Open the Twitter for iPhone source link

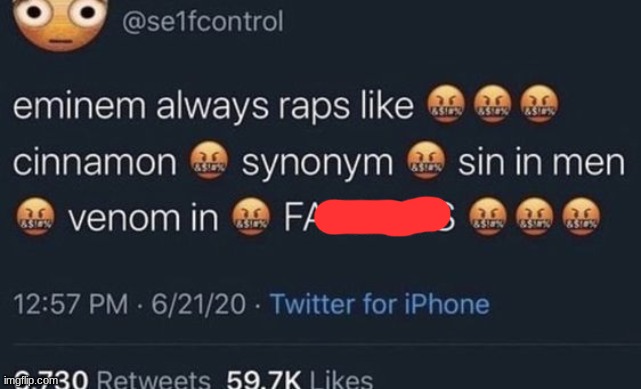click(x=380, y=304)
